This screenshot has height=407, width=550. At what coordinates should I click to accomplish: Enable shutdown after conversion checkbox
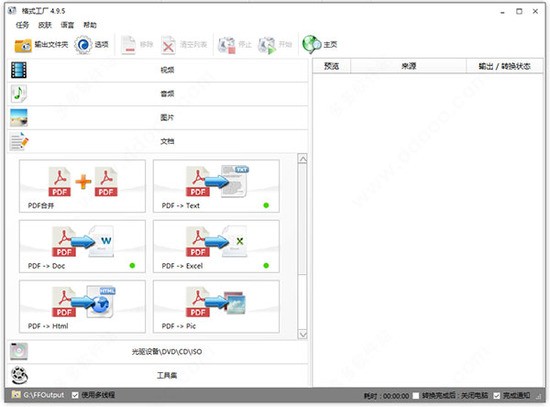click(416, 396)
